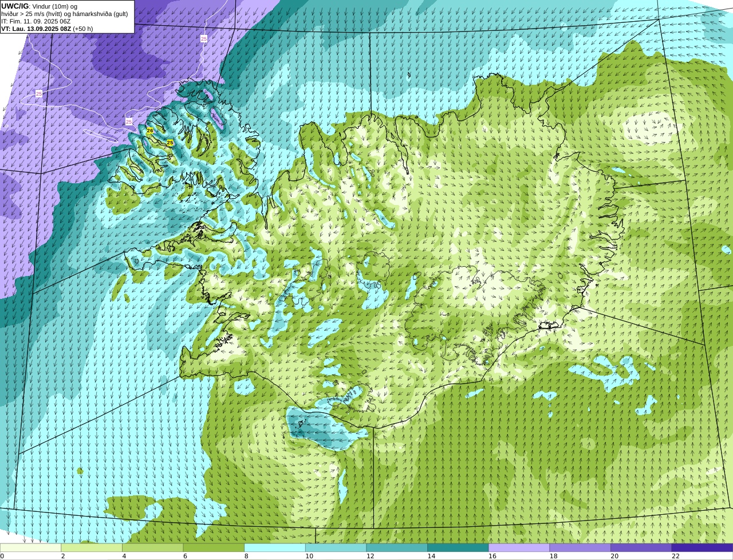Pick the dark indigo swatch above 22 m/s

(702, 547)
